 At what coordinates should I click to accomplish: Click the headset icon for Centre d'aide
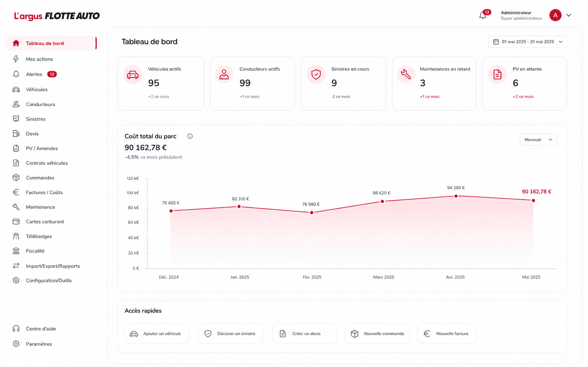coord(16,328)
